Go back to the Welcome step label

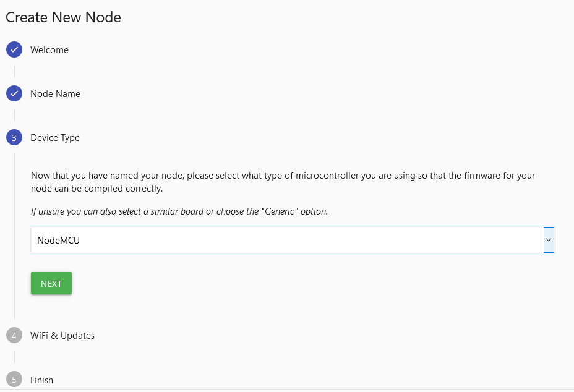pyautogui.click(x=49, y=50)
